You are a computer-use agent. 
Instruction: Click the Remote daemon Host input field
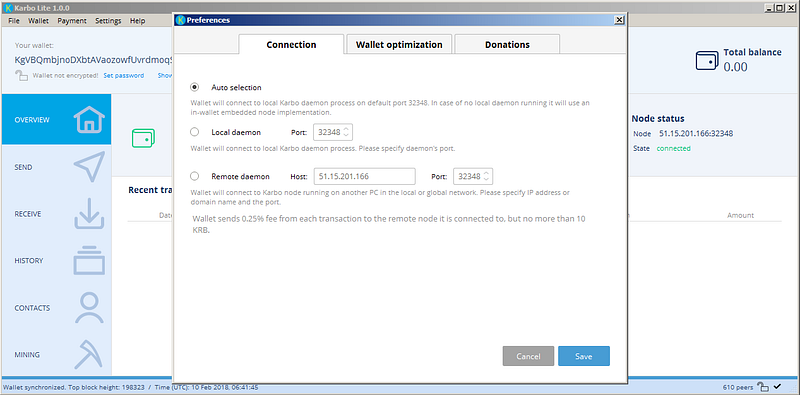364,176
